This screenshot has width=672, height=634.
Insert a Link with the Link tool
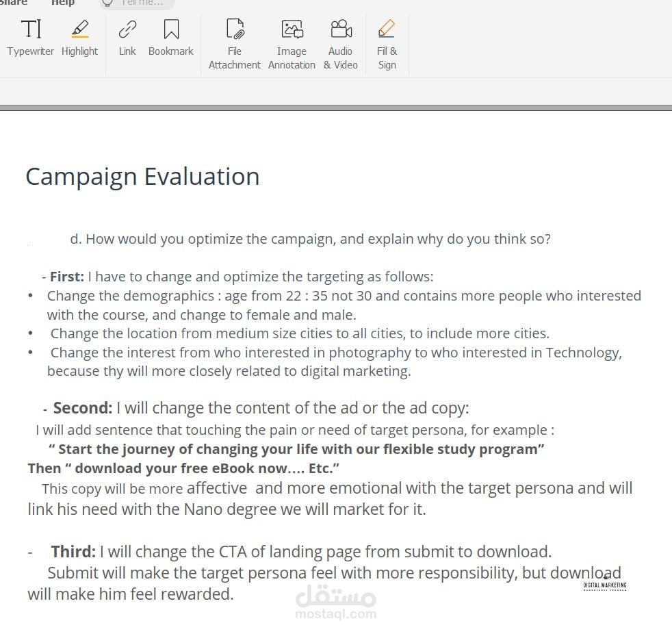tap(127, 38)
